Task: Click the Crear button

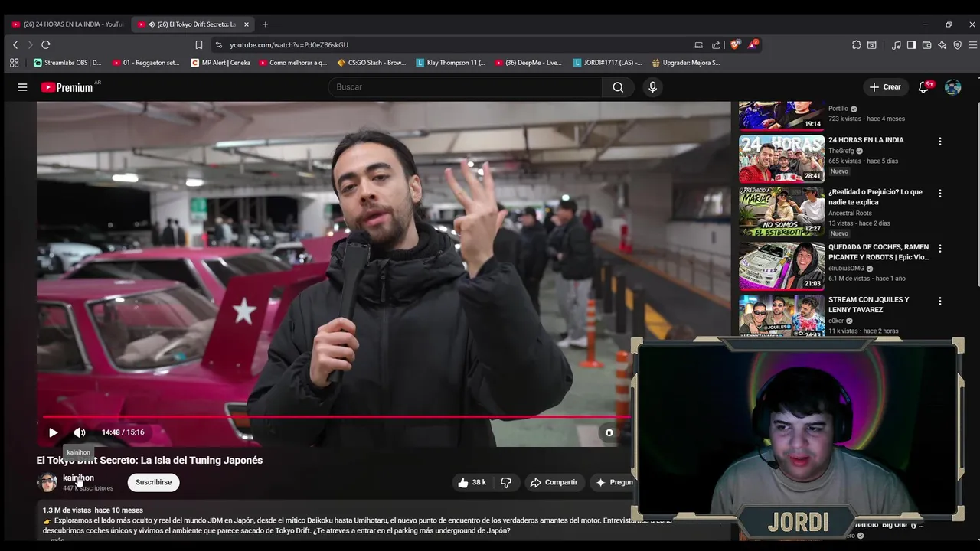Action: (x=885, y=87)
